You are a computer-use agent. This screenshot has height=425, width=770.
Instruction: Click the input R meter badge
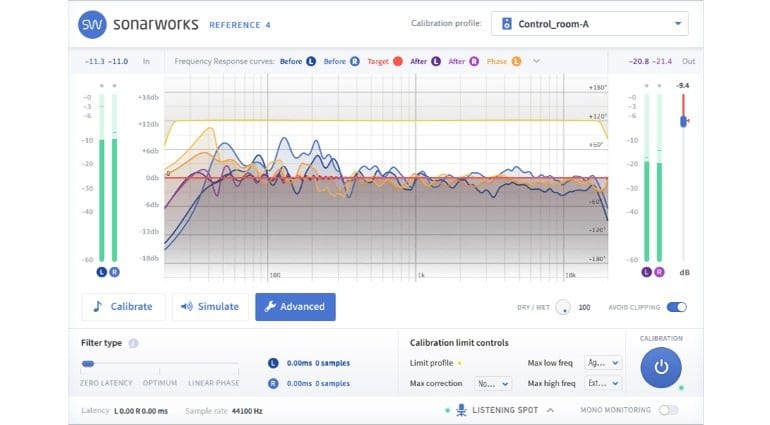pos(114,272)
